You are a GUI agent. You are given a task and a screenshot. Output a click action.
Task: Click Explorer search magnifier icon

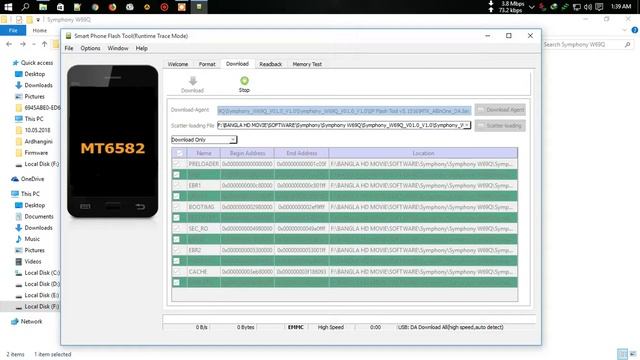(x=627, y=44)
